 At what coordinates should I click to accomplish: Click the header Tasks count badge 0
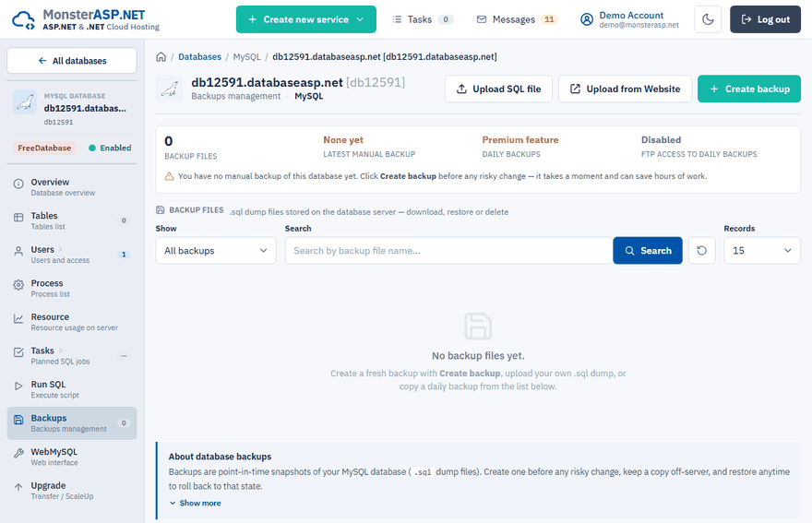[446, 19]
